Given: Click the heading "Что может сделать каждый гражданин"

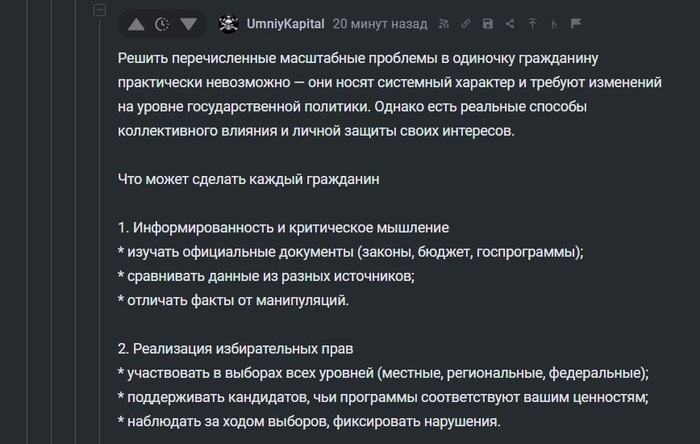Looking at the screenshot, I should (x=248, y=179).
